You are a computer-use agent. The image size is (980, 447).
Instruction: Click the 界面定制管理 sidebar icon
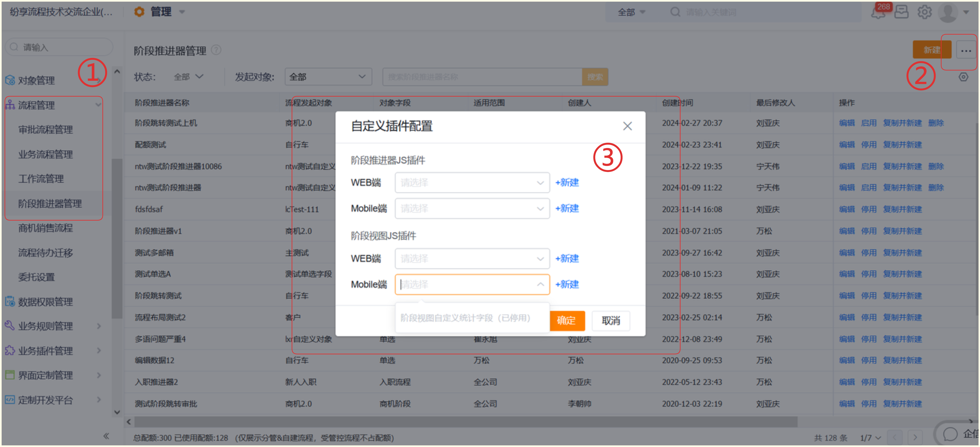pyautogui.click(x=10, y=375)
